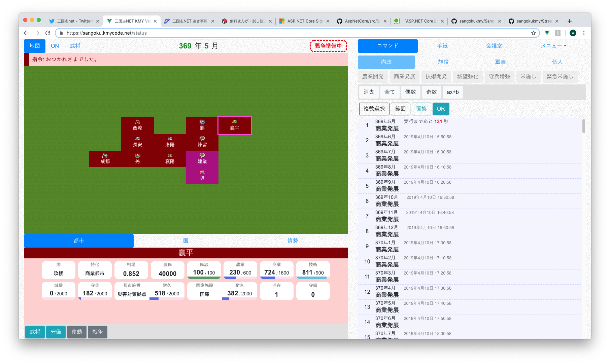Switch to the 国 country tab
The height and width of the screenshot is (364, 610).
point(186,241)
